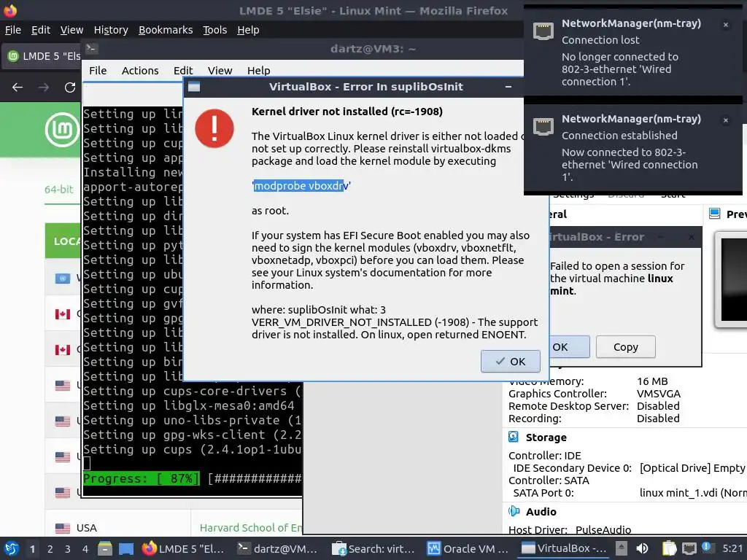
Task: Open the clipboard manager tray icon
Action: [x=669, y=548]
